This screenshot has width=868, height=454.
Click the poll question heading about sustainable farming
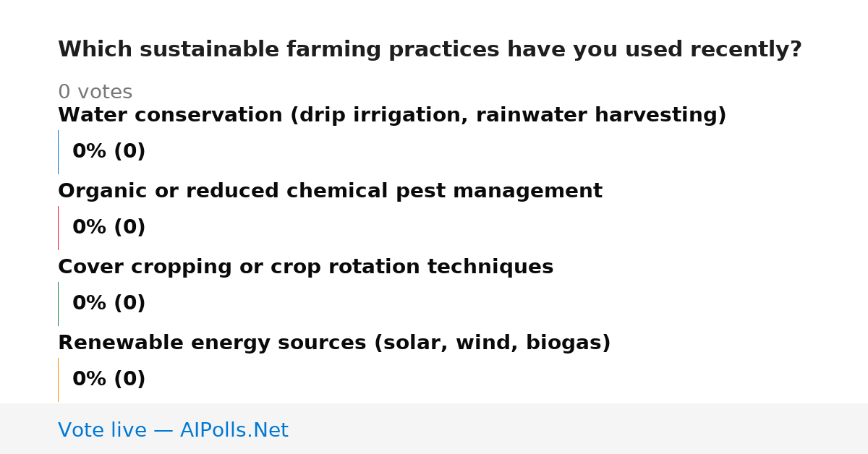430,50
